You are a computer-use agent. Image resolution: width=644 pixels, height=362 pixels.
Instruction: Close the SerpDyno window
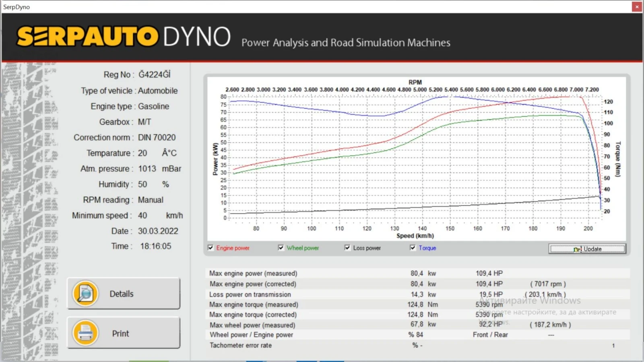[637, 6]
